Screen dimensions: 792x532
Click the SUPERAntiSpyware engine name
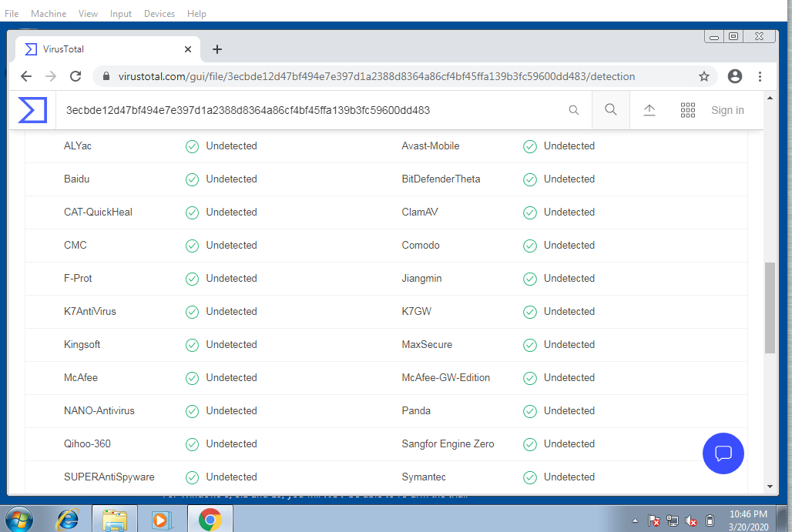tap(109, 477)
